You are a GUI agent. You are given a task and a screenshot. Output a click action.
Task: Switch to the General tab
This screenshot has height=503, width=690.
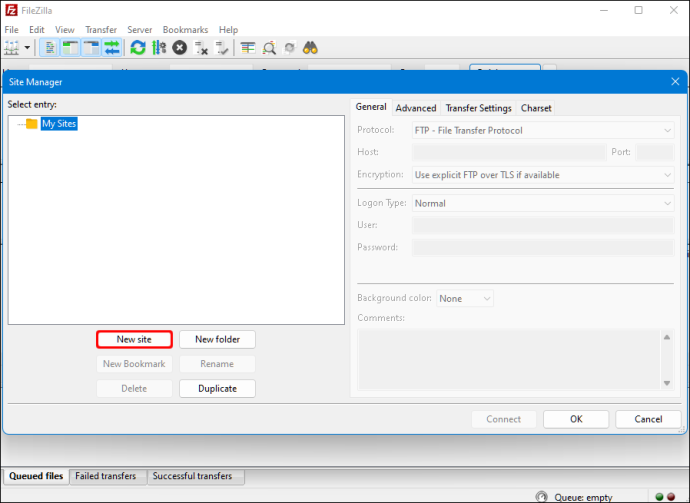[371, 107]
